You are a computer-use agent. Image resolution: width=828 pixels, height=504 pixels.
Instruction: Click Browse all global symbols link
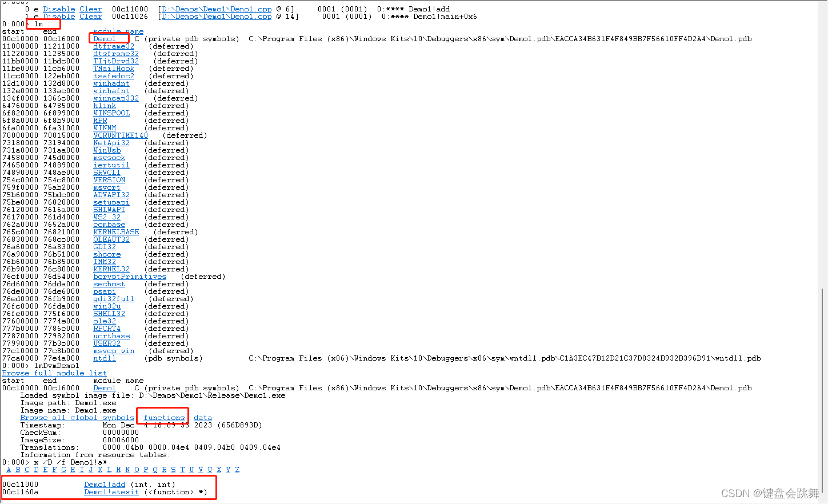coord(77,418)
